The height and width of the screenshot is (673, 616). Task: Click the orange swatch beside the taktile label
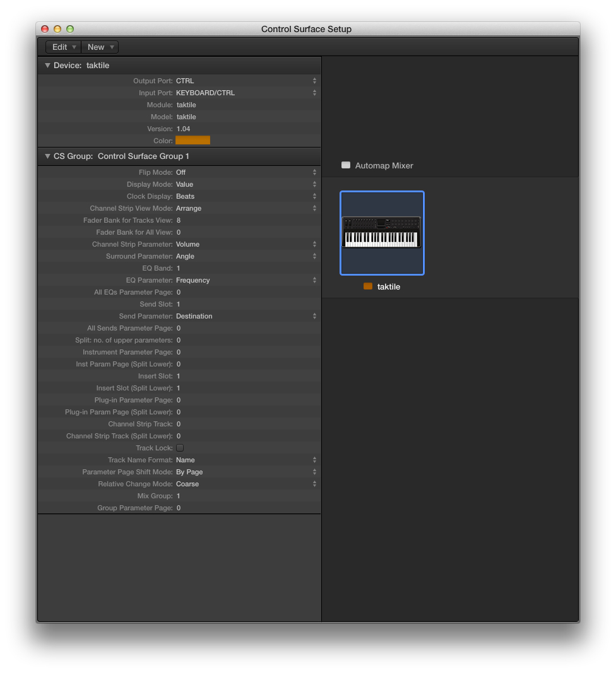click(x=367, y=286)
